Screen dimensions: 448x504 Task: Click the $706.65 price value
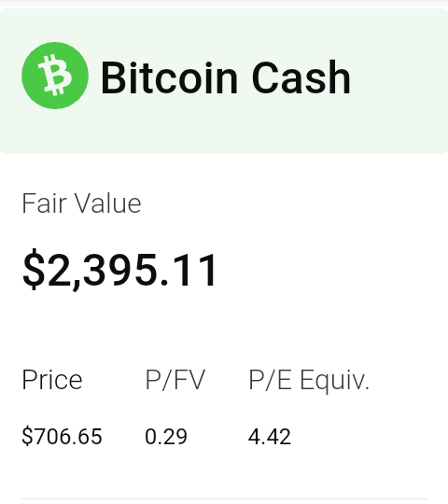62,437
